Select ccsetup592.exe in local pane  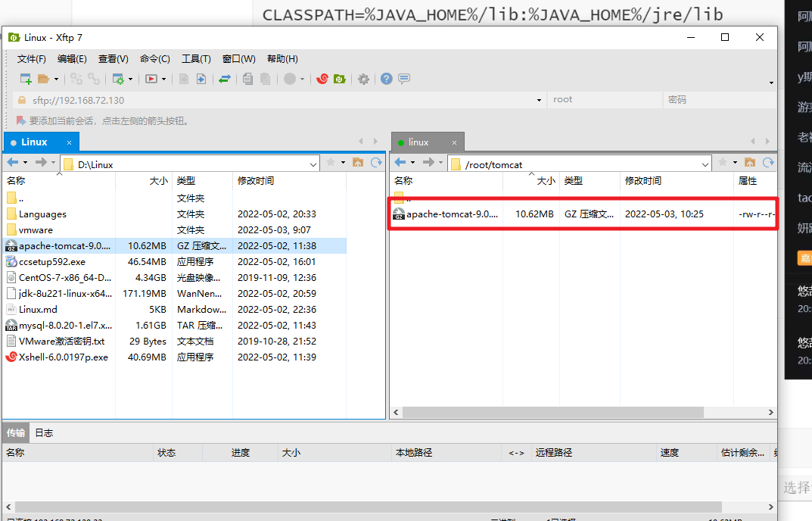coord(175,262)
